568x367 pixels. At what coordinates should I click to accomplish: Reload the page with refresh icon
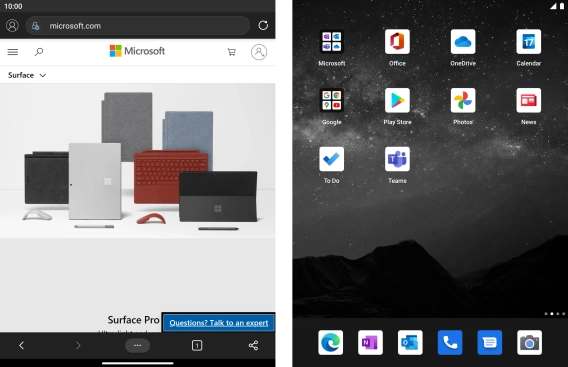point(263,25)
